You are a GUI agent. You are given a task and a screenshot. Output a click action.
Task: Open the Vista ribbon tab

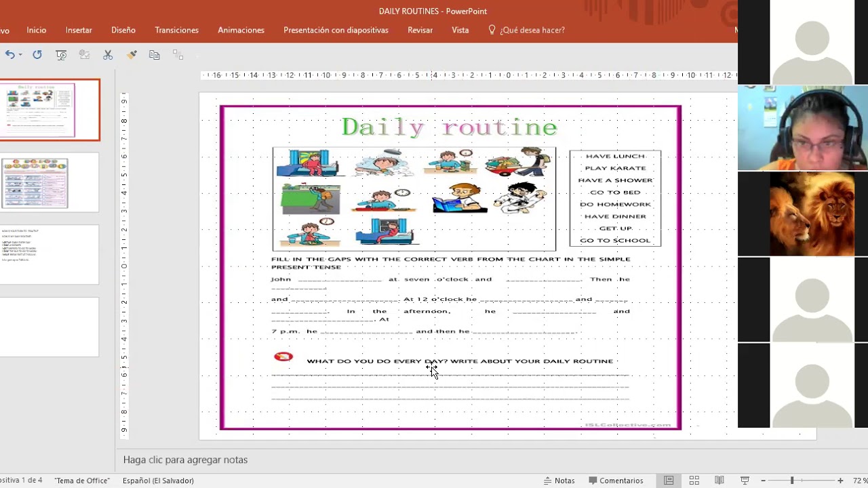(460, 30)
